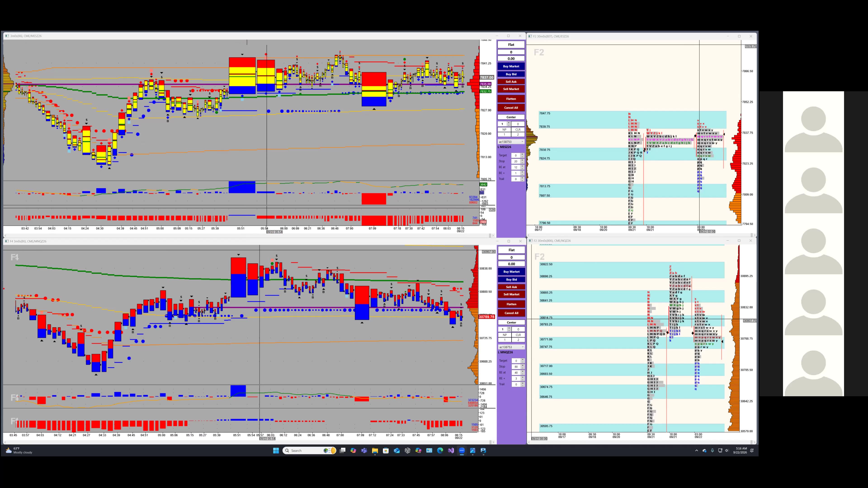Open account dropdown ac138753 in MESZ26 panel
Image resolution: width=868 pixels, height=488 pixels.
[511, 142]
